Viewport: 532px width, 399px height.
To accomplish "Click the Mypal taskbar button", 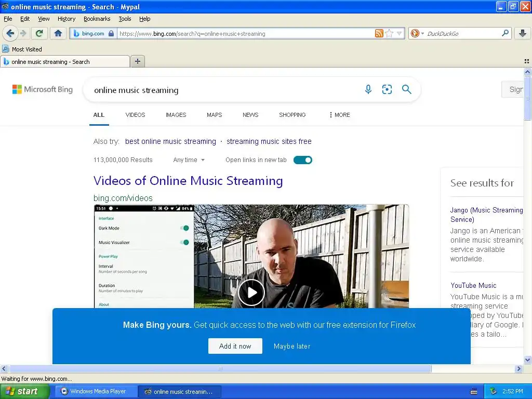I will pos(180,391).
